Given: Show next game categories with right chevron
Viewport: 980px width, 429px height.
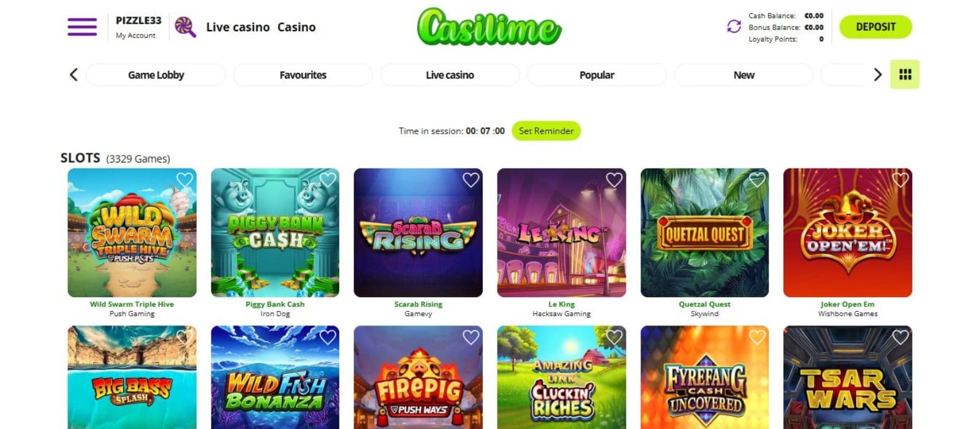Looking at the screenshot, I should (x=877, y=75).
